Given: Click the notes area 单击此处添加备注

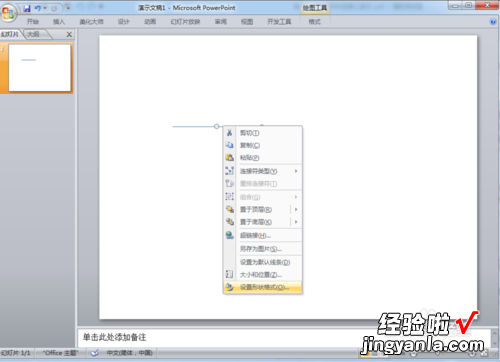Looking at the screenshot, I should click(x=114, y=337).
